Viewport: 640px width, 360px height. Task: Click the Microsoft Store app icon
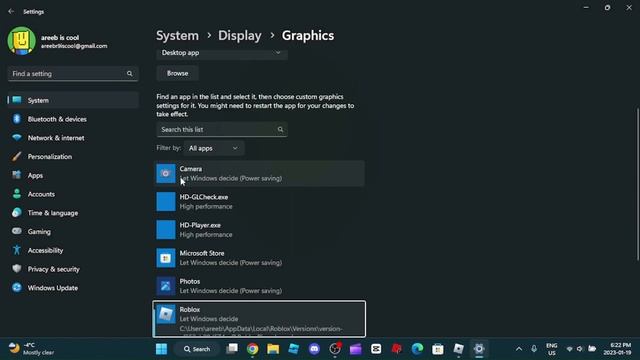[x=166, y=258]
